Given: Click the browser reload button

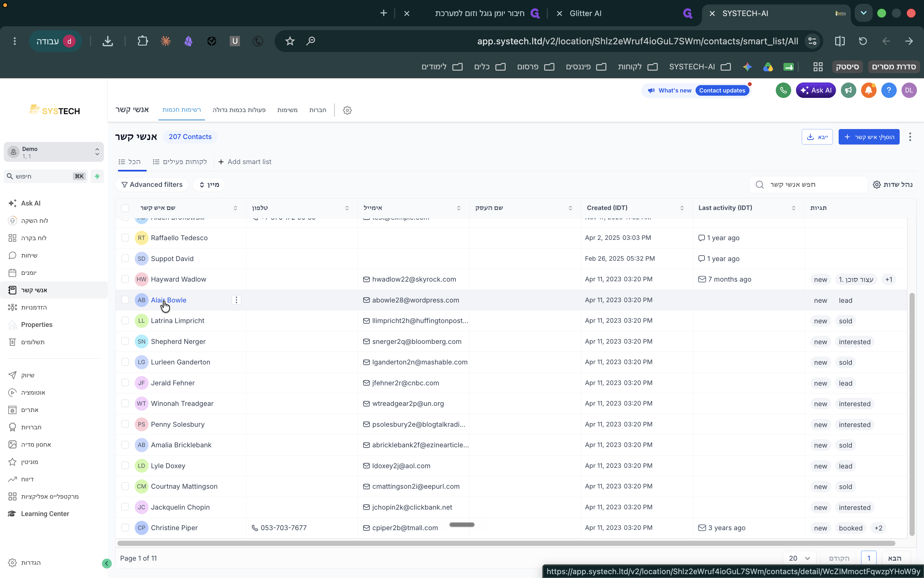Looking at the screenshot, I should point(863,41).
